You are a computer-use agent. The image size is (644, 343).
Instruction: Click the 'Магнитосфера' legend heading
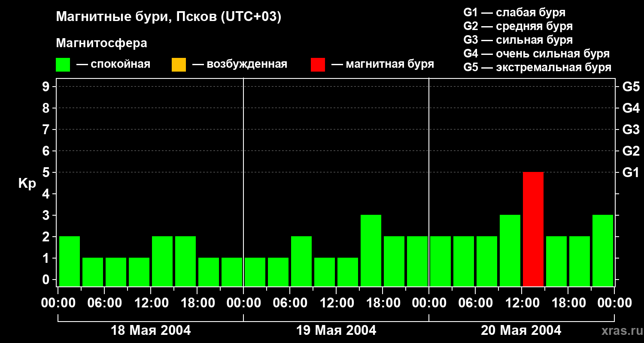point(101,43)
